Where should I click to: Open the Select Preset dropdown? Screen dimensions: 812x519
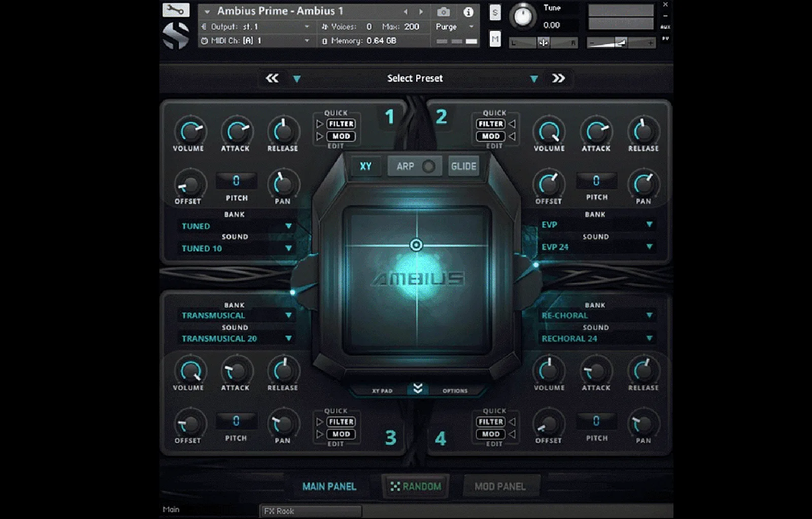click(415, 78)
